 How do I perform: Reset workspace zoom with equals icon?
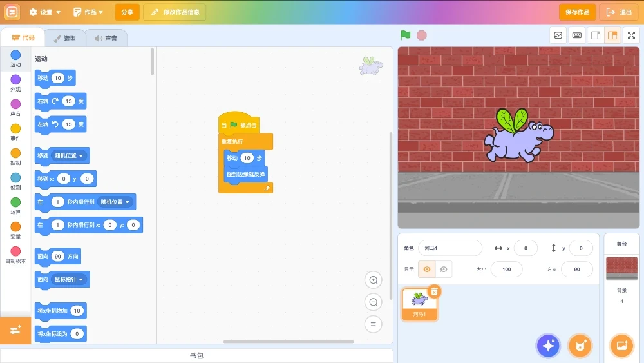click(374, 324)
